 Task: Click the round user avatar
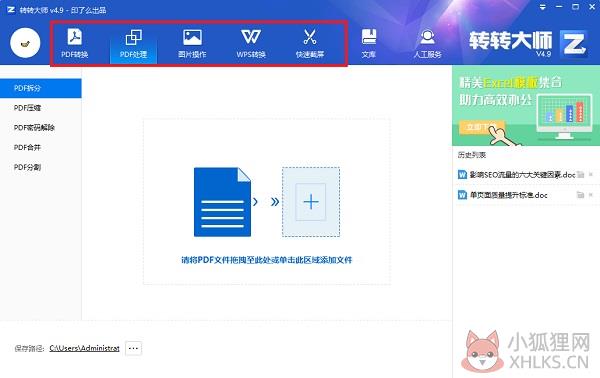coord(25,43)
